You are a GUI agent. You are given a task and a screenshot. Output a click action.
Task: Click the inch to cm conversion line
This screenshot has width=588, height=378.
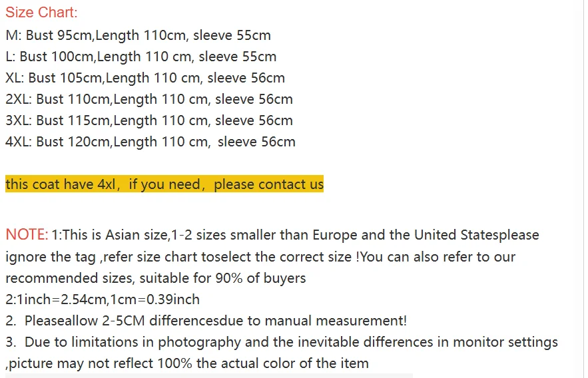(103, 299)
